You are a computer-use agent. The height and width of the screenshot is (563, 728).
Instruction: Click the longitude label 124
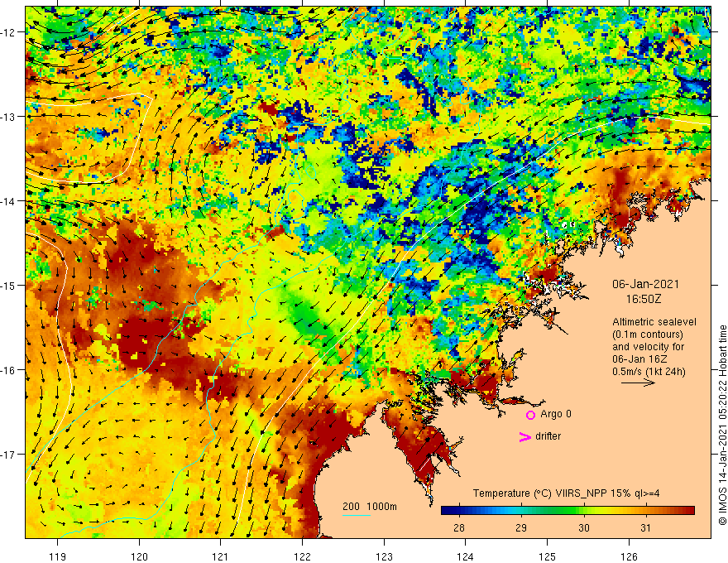pyautogui.click(x=466, y=556)
